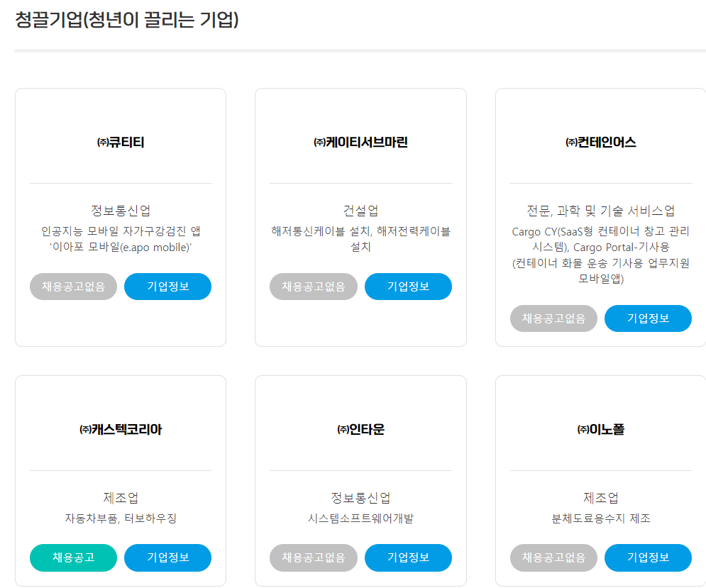Click 채용공고없음 under (주)케이티서브마린
706x588 pixels.
click(x=314, y=287)
